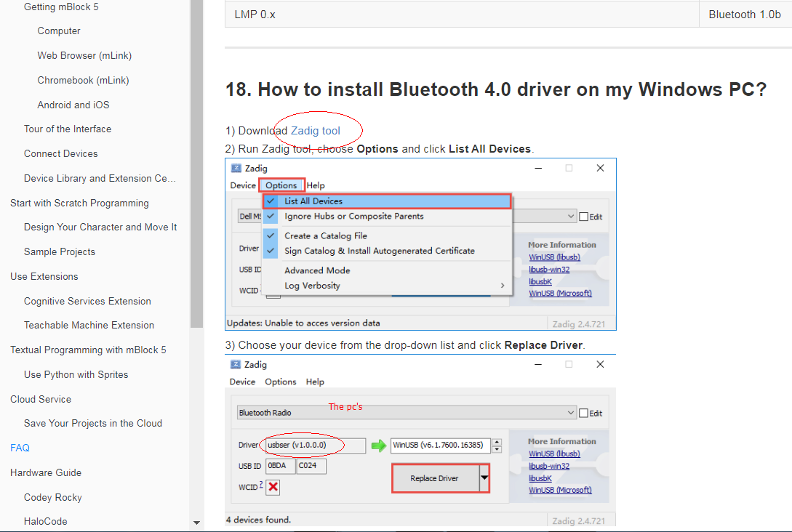Open the HaloCode sidebar page
The height and width of the screenshot is (532, 792).
(x=46, y=521)
